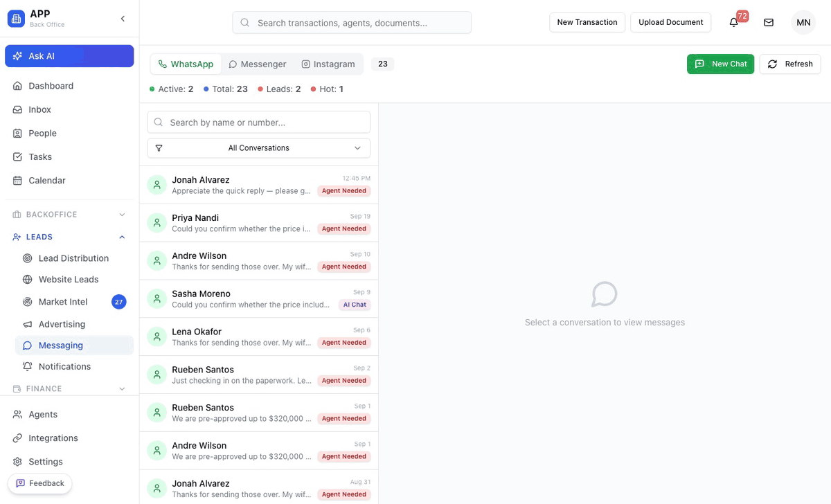Open Priya Nandi conversation from Sep 19

(x=259, y=223)
